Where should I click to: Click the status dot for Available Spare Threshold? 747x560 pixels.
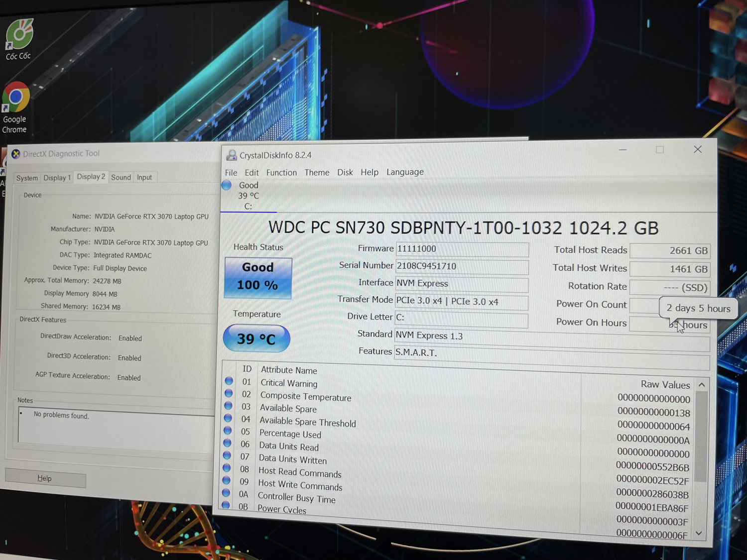click(228, 418)
